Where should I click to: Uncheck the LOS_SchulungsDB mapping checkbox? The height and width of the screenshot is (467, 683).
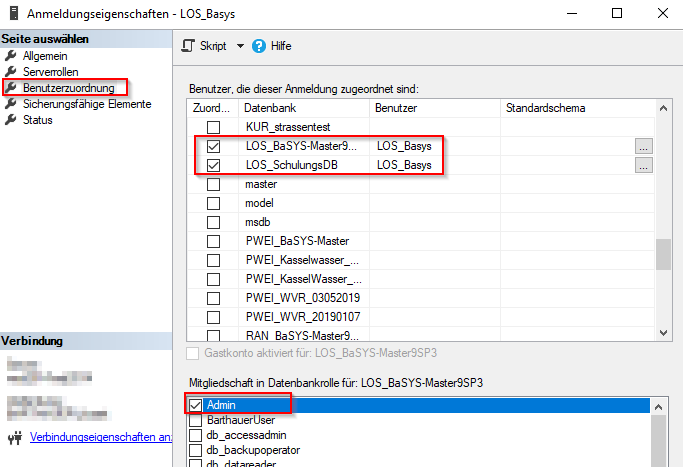pos(213,165)
